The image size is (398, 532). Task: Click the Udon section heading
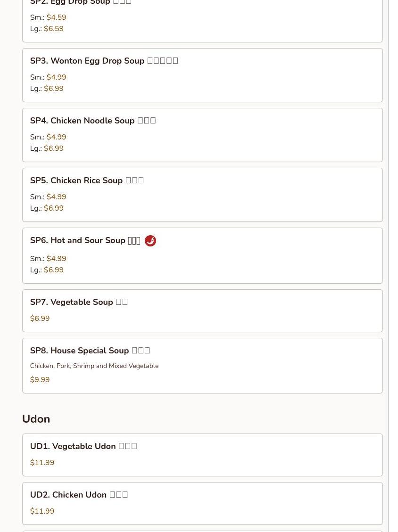[x=36, y=419]
